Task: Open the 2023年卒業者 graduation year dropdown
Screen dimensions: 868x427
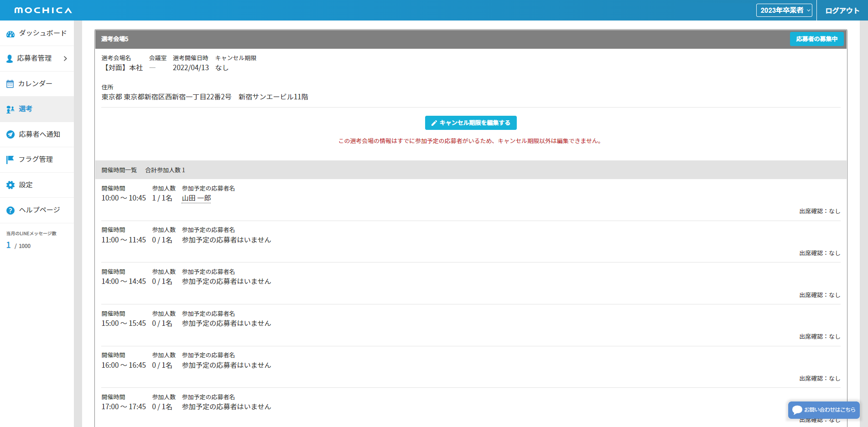Action: [784, 10]
